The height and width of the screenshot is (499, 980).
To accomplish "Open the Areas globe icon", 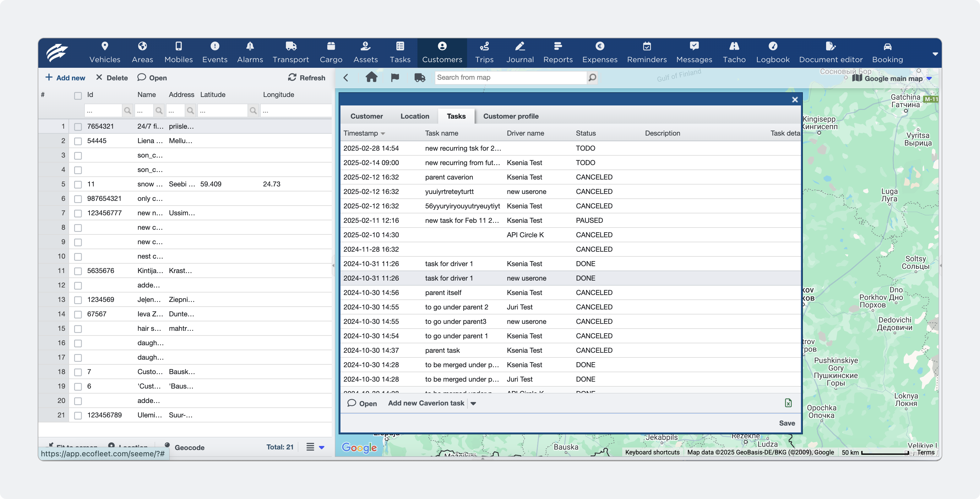I will pos(142,46).
